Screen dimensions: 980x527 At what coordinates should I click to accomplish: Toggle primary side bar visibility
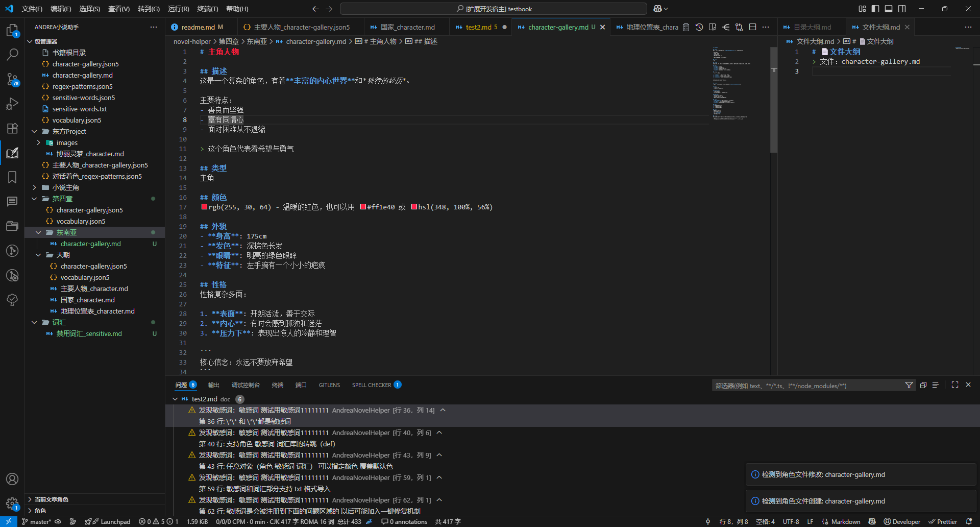875,9
